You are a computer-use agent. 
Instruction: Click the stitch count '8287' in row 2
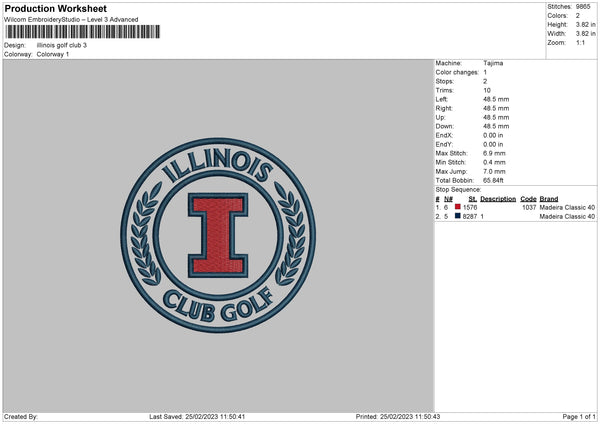(470, 217)
